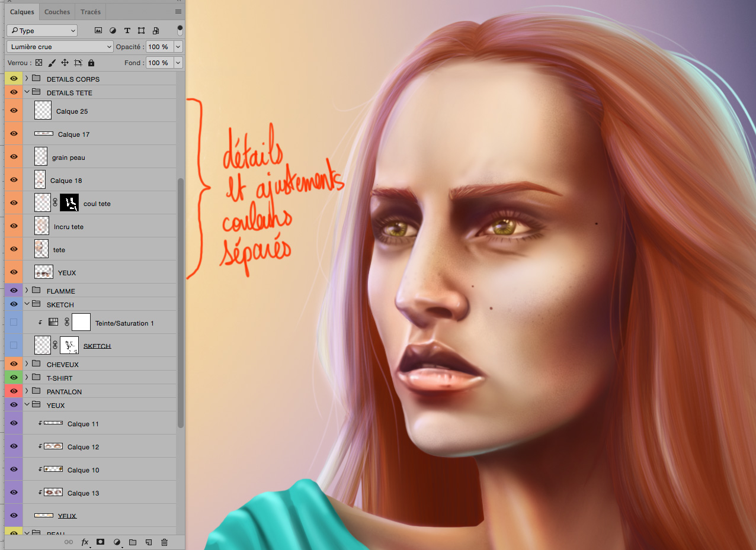Lock transparent pixels checkerboard icon

click(39, 63)
